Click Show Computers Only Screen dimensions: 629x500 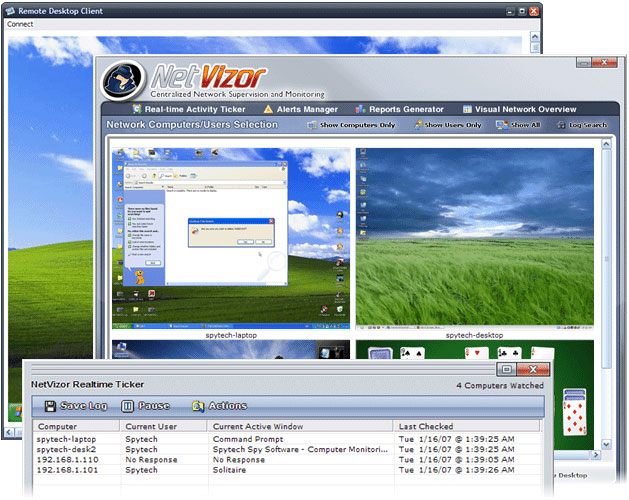coord(351,125)
